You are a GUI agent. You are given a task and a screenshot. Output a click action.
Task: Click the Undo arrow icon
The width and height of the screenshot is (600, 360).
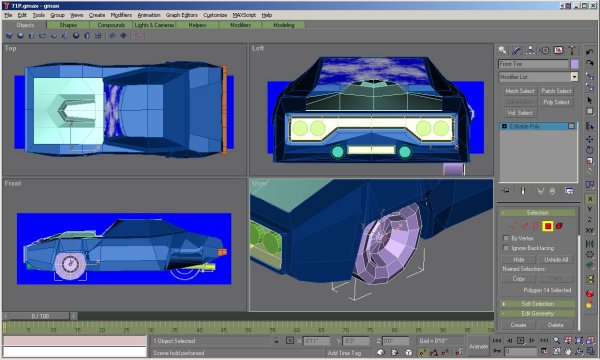(x=589, y=52)
